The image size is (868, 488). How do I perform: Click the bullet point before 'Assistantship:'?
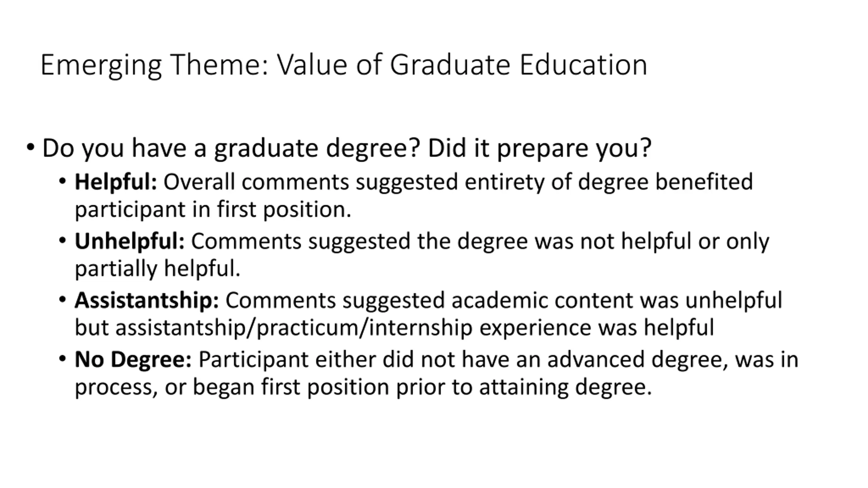click(62, 300)
